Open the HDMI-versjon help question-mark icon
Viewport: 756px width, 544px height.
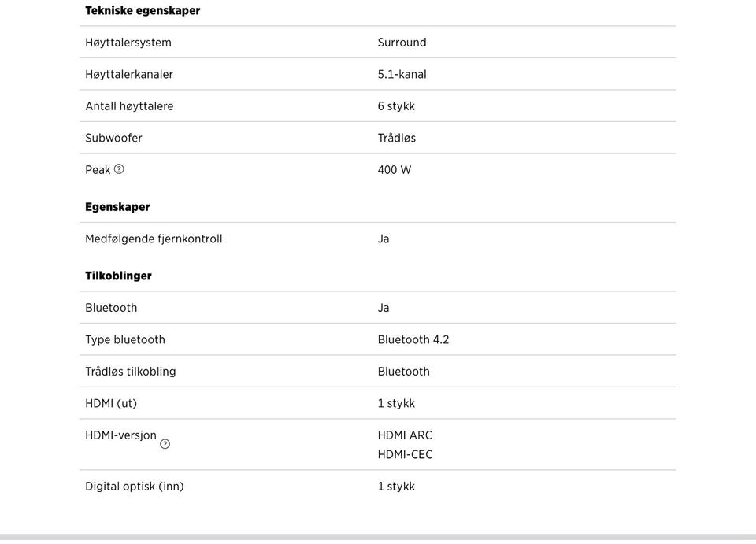165,444
